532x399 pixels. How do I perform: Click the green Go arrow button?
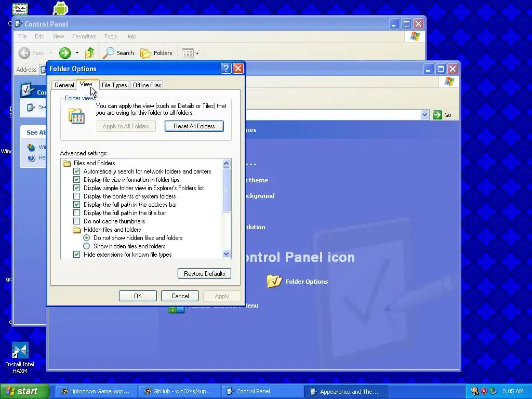(437, 115)
